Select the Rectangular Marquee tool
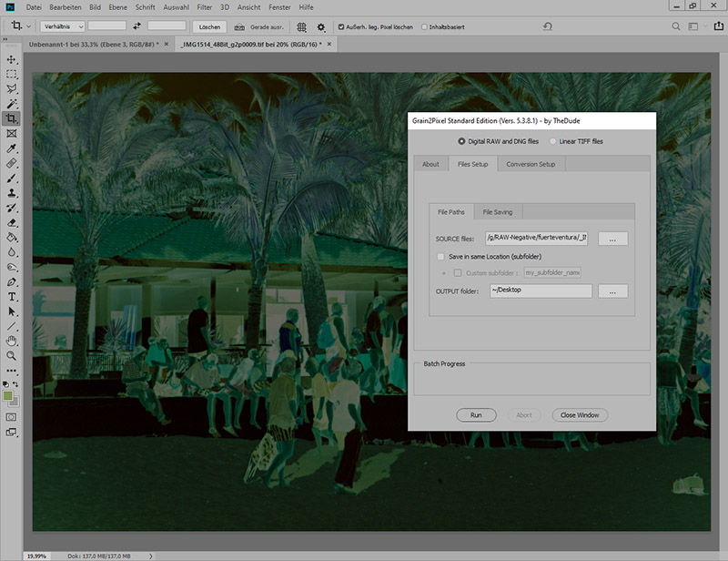 (x=12, y=74)
